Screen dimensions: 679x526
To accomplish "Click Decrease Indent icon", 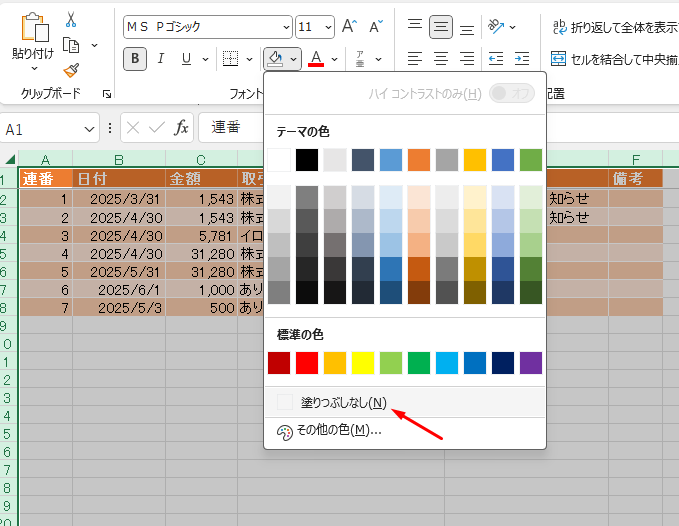I will [496, 58].
